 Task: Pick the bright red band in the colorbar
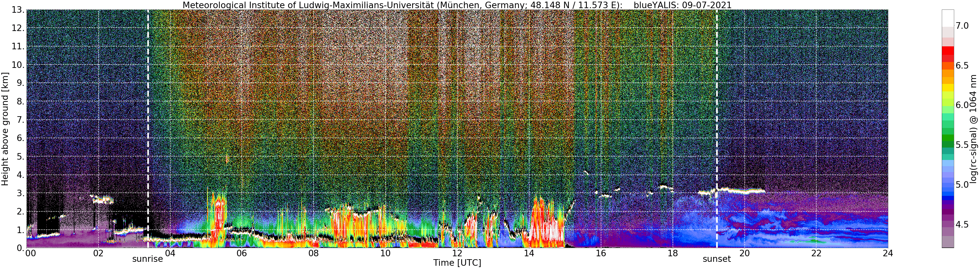tap(948, 51)
